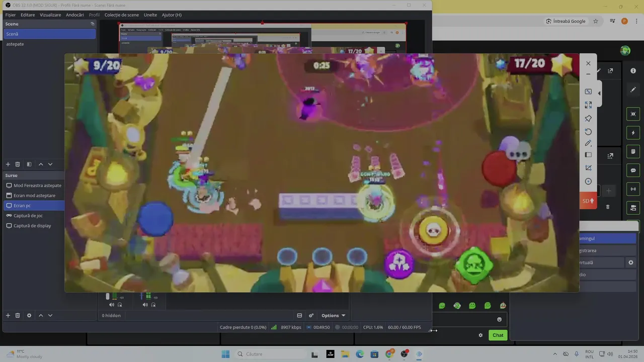This screenshot has height=362, width=644.
Task: Select the pencil draw tool in floating toolbar
Action: [588, 143]
